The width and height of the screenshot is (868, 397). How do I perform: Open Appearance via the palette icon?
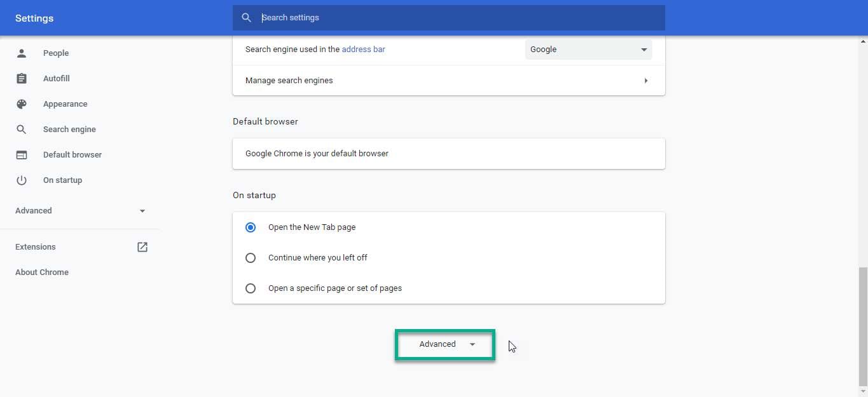pos(22,104)
